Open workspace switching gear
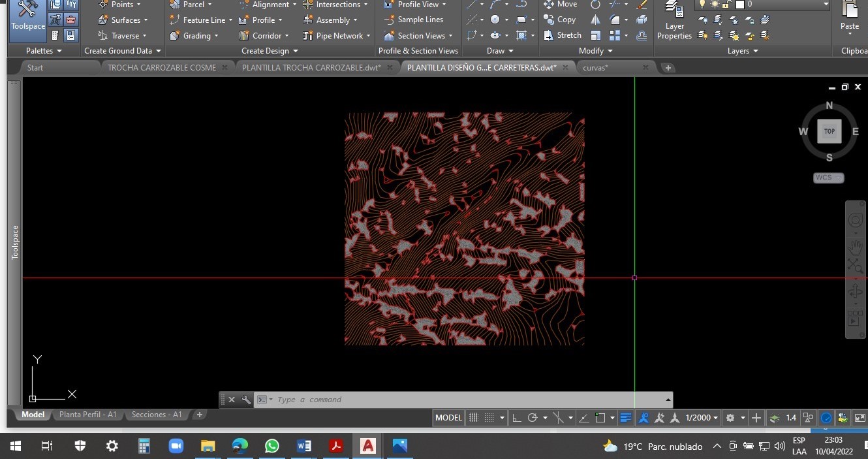 (x=730, y=418)
